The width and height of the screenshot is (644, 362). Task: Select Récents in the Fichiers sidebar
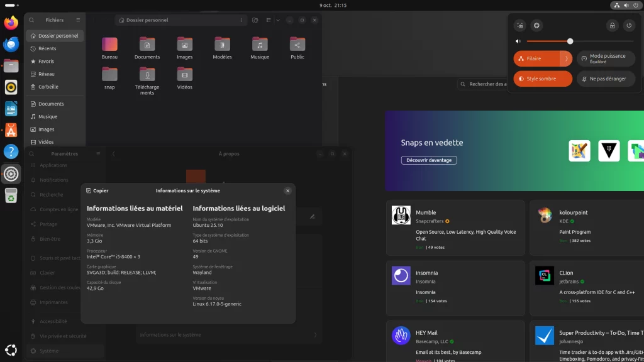[x=47, y=48]
